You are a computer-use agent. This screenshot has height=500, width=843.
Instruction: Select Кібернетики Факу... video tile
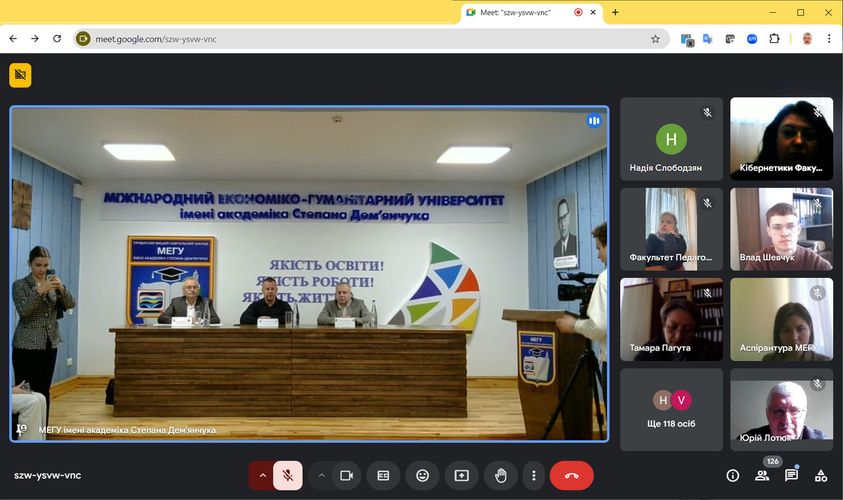coord(781,139)
